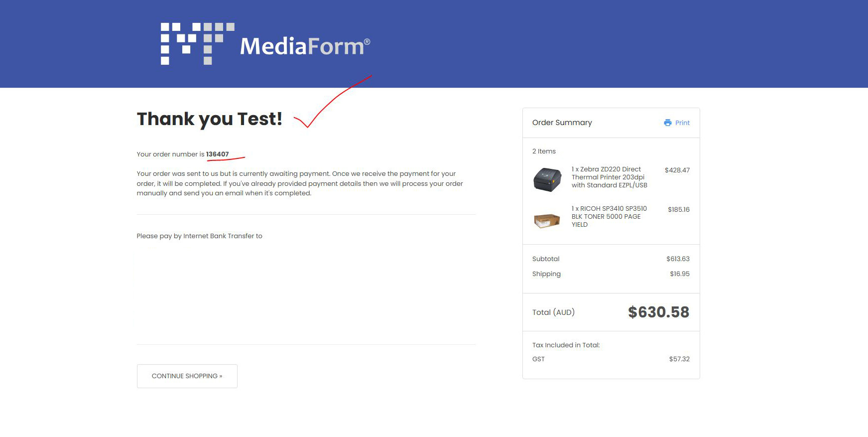Click the $613.63 subtotal value
The image size is (868, 437).
pyautogui.click(x=678, y=259)
